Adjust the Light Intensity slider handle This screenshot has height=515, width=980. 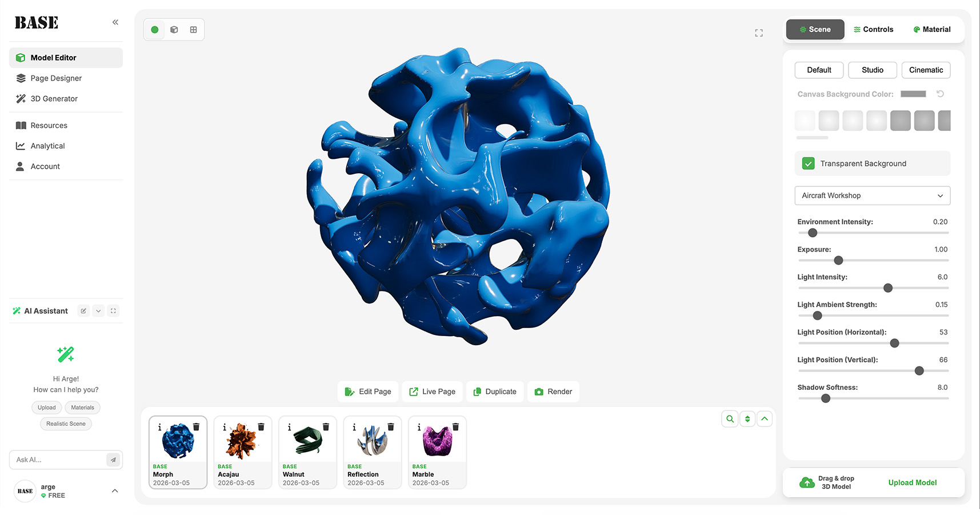(888, 288)
